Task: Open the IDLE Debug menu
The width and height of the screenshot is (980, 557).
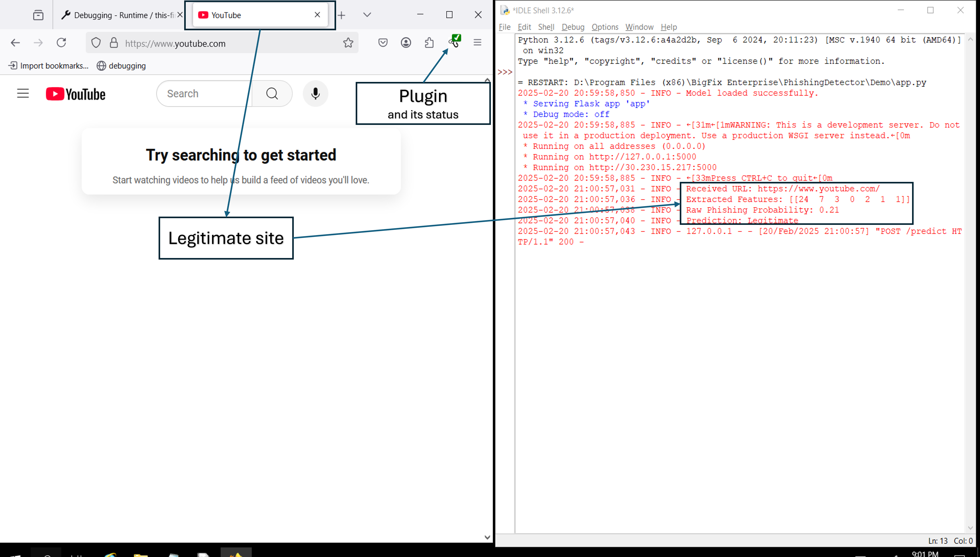Action: click(x=573, y=27)
